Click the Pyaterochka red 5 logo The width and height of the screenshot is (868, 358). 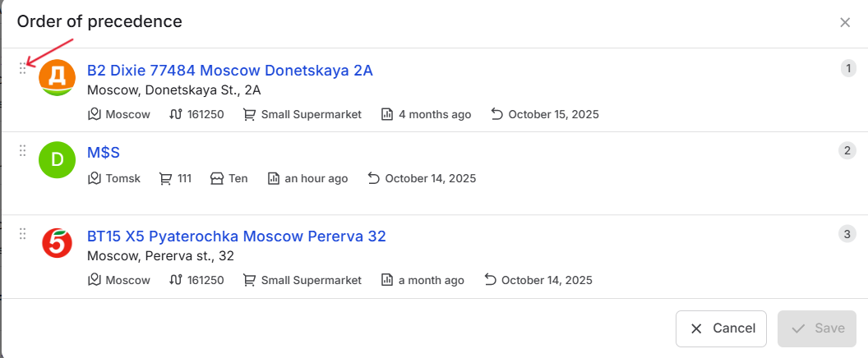tap(58, 243)
